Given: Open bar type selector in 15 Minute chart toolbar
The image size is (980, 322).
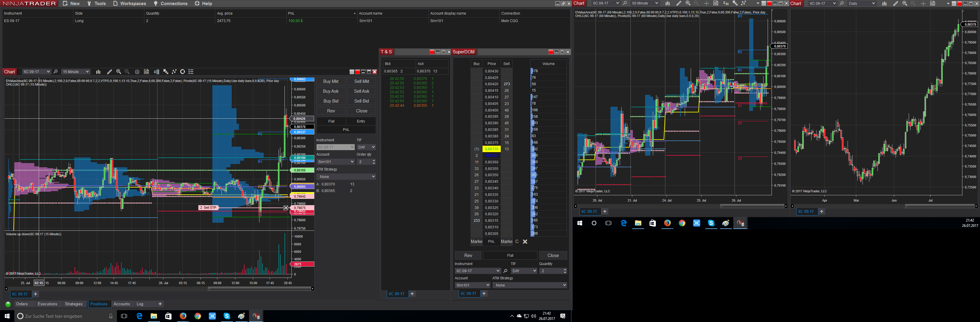Looking at the screenshot, I should click(x=98, y=72).
